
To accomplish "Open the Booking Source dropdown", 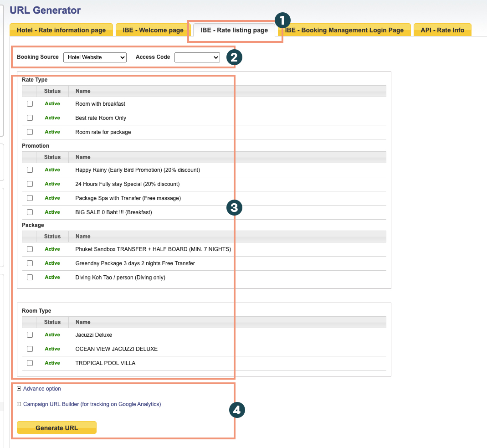I will point(95,57).
